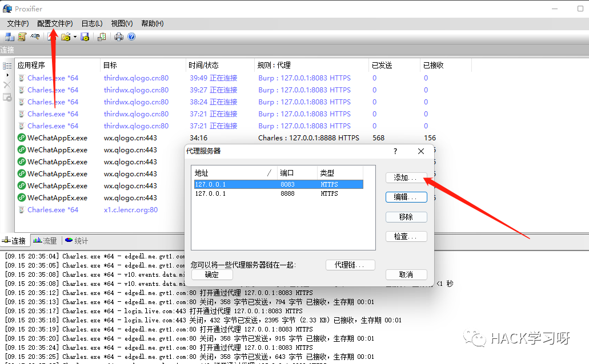
Task: Click the 检查... button
Action: coord(406,236)
